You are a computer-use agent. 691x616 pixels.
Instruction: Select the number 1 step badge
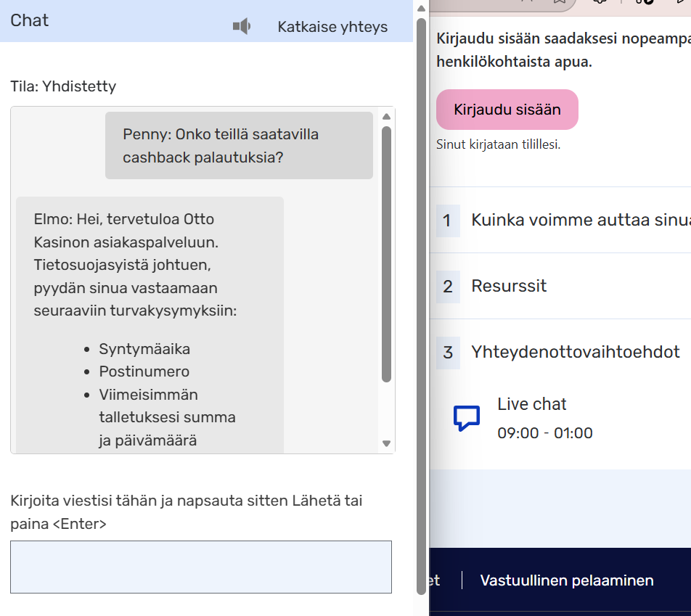coord(446,221)
